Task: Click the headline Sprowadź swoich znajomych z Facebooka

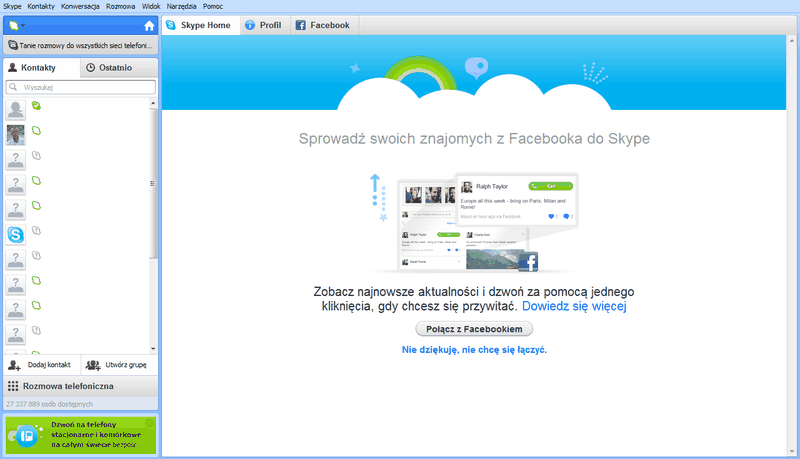Action: 474,139
